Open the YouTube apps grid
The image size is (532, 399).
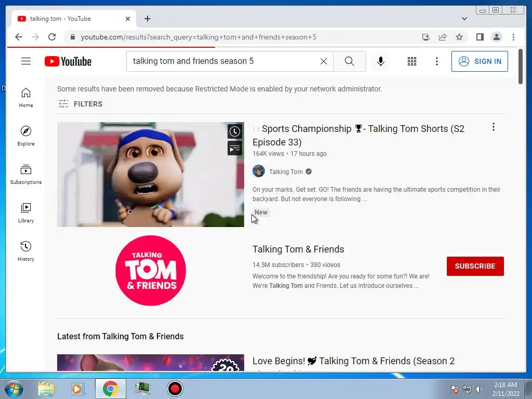[412, 61]
